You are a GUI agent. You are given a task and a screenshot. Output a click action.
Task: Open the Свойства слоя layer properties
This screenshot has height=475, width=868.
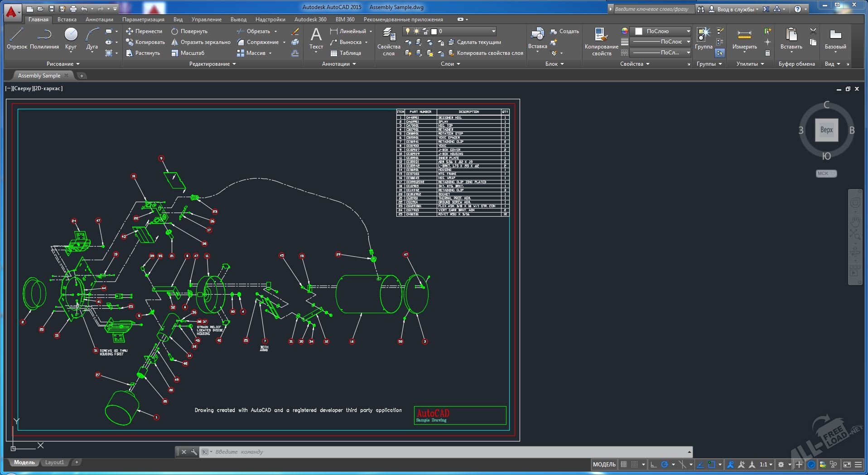[388, 41]
